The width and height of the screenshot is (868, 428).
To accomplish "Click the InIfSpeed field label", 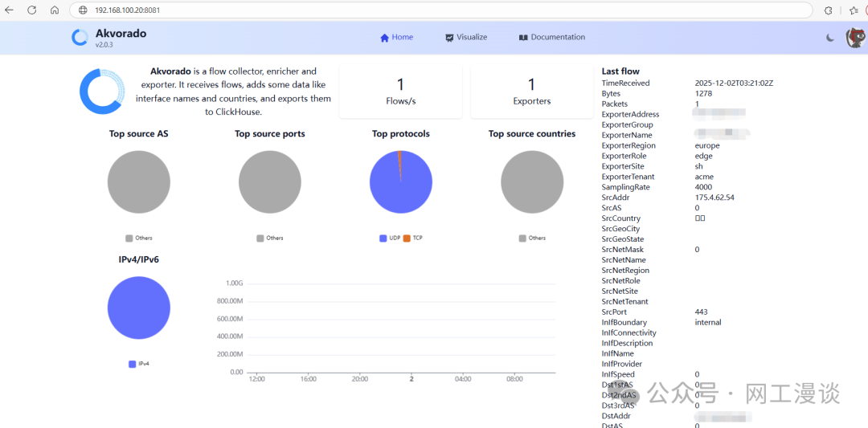I will [619, 374].
